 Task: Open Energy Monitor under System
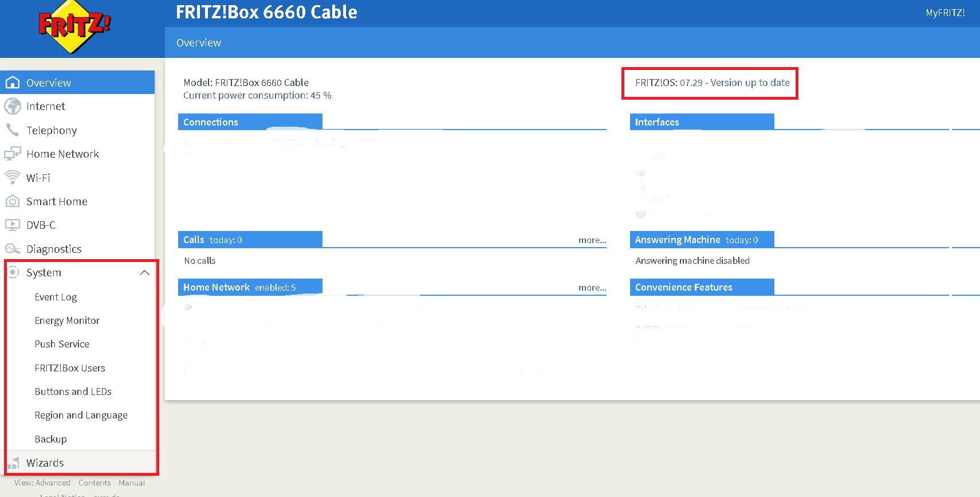[x=67, y=320]
